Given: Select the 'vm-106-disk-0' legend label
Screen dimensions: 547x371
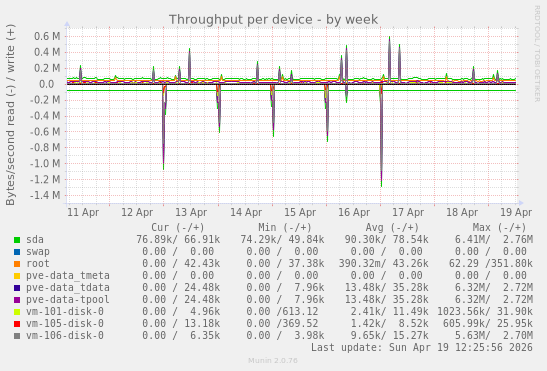Looking at the screenshot, I should point(65,335).
